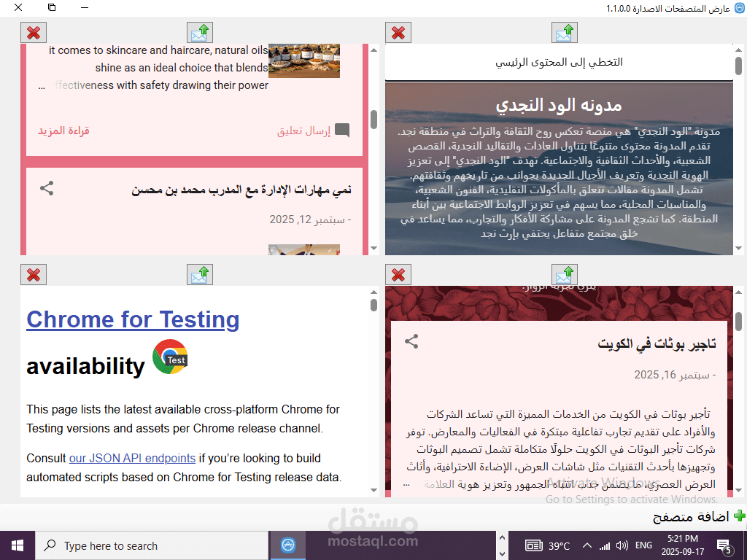The height and width of the screenshot is (560, 747).
Task: Open the Start menu
Action: (15, 545)
